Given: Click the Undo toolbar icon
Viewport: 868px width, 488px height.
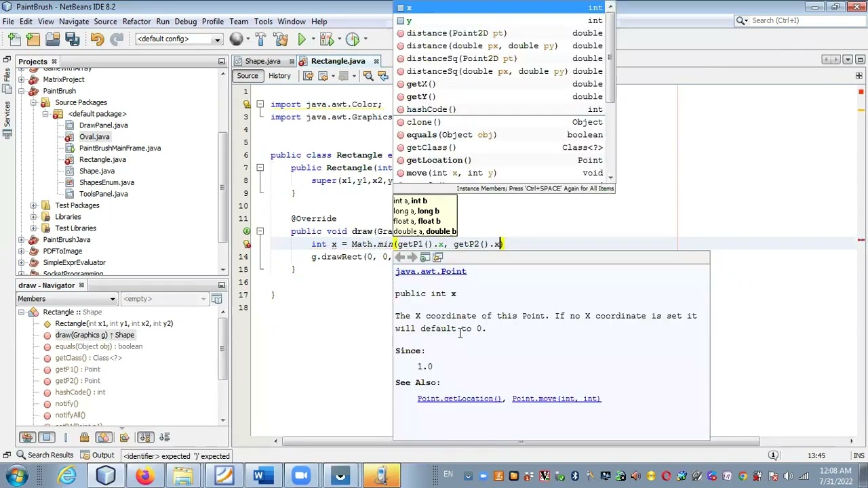Looking at the screenshot, I should pyautogui.click(x=97, y=39).
